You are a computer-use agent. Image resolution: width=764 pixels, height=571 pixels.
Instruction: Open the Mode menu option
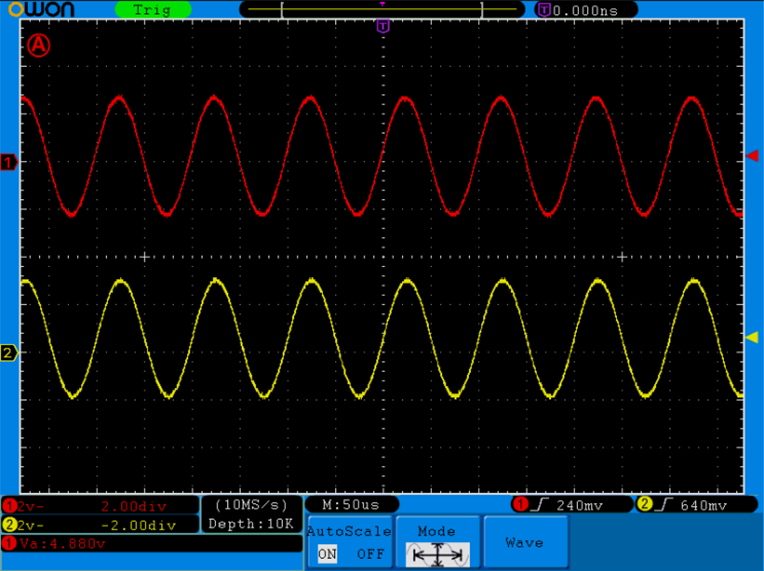click(x=437, y=531)
